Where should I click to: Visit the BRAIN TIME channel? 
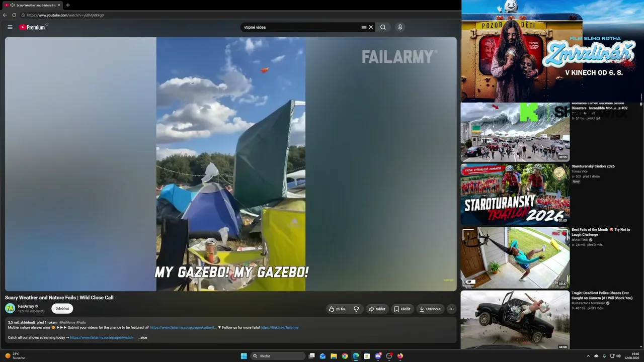click(580, 240)
